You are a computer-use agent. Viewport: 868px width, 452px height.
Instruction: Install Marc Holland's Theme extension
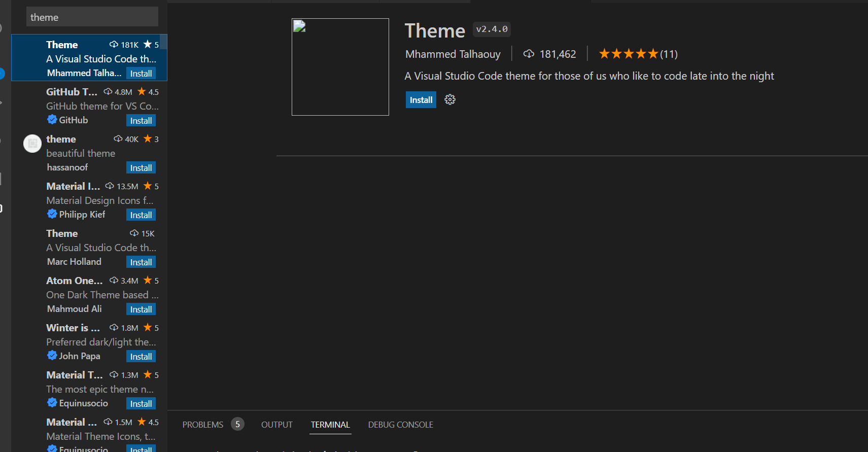[x=141, y=262]
